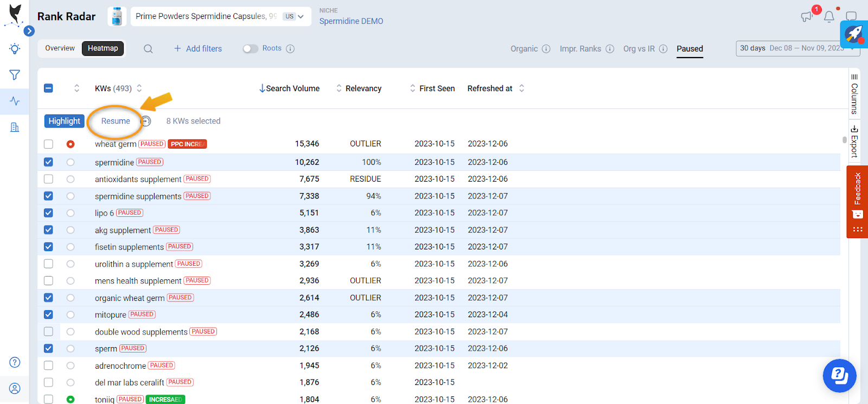868x404 pixels.
Task: Select the wheat germ red radio indicator
Action: tap(71, 144)
